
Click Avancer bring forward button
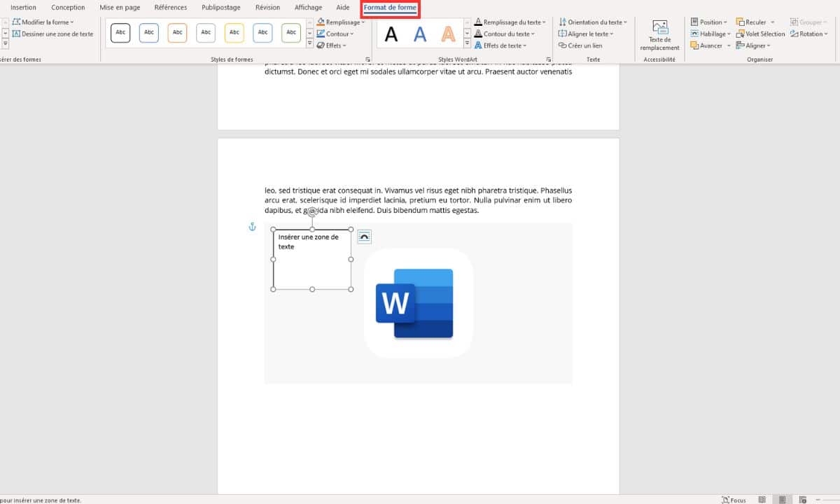coord(706,45)
